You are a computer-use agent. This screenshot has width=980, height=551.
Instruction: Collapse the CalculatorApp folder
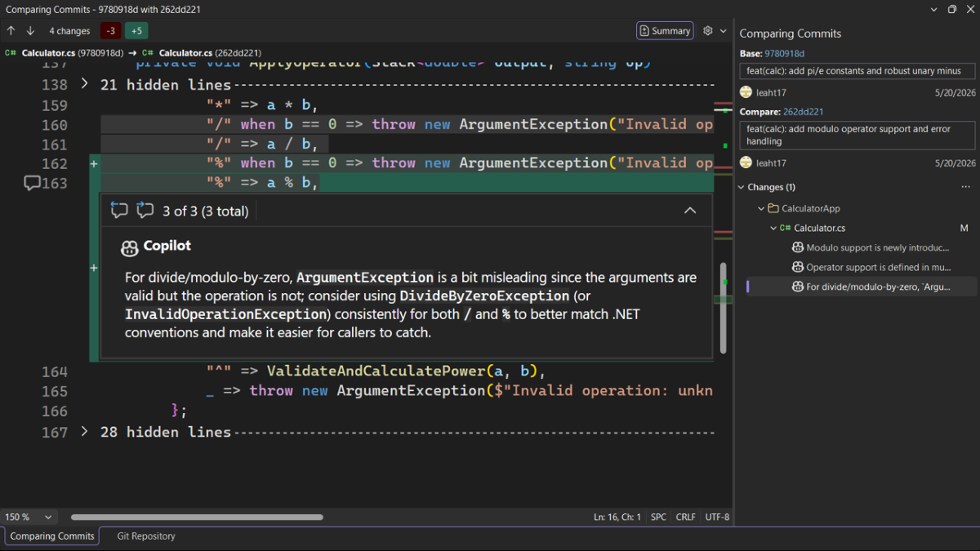762,209
